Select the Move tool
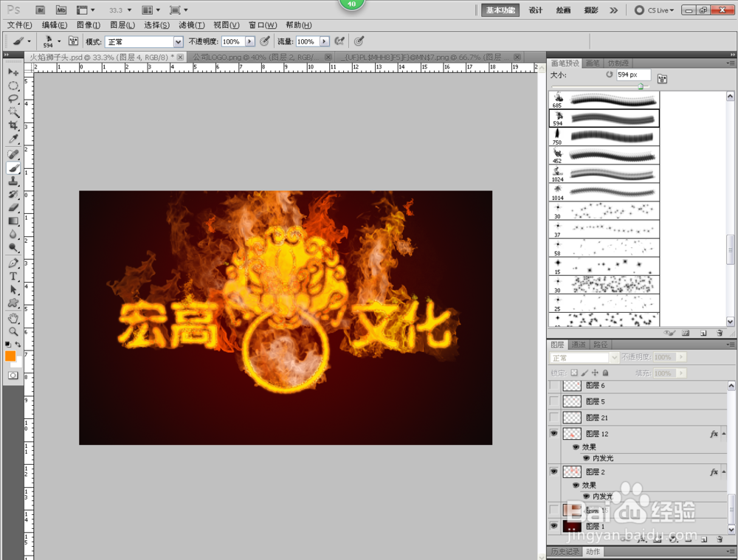The image size is (738, 560). pos(13,72)
